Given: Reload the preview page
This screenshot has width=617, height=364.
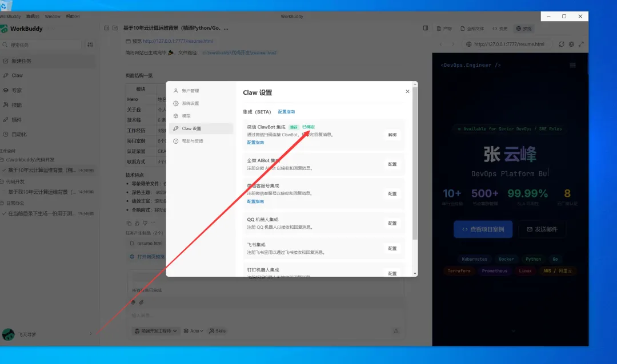Looking at the screenshot, I should 562,45.
